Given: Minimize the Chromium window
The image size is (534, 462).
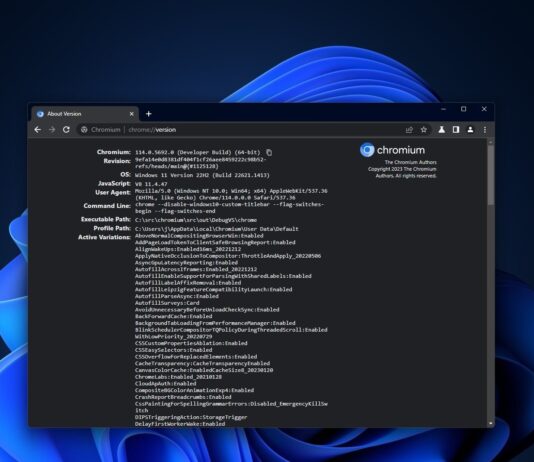Looking at the screenshot, I should tap(443, 109).
